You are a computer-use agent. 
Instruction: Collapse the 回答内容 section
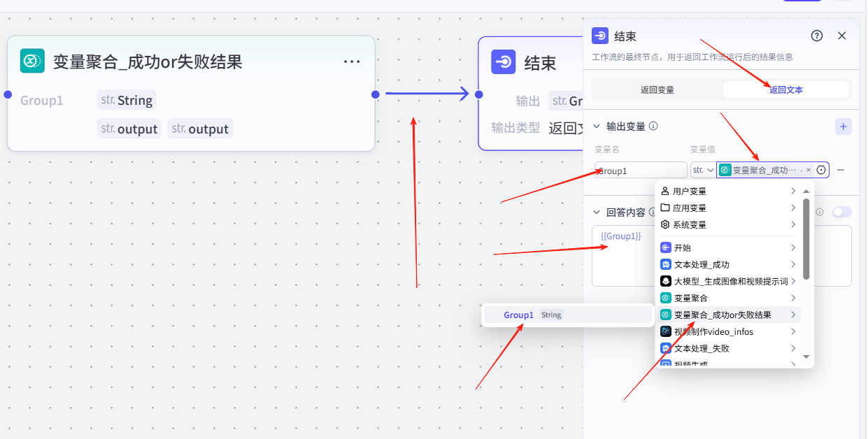pyautogui.click(x=597, y=212)
